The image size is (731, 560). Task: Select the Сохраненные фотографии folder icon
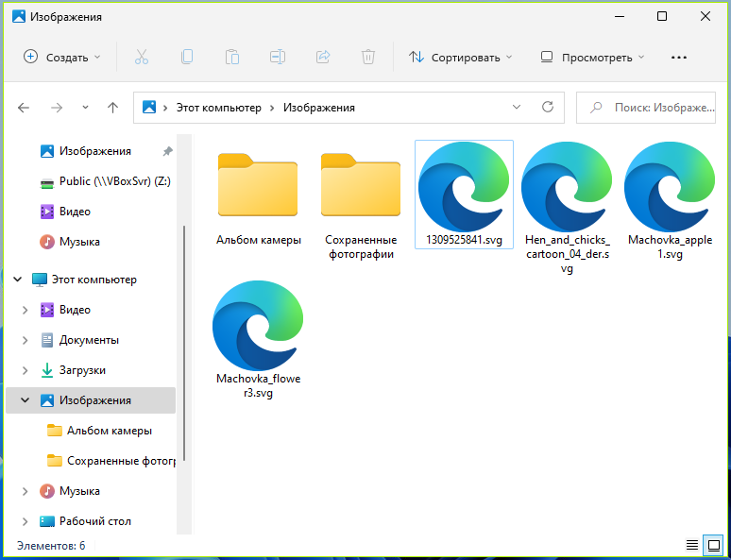coord(361,185)
